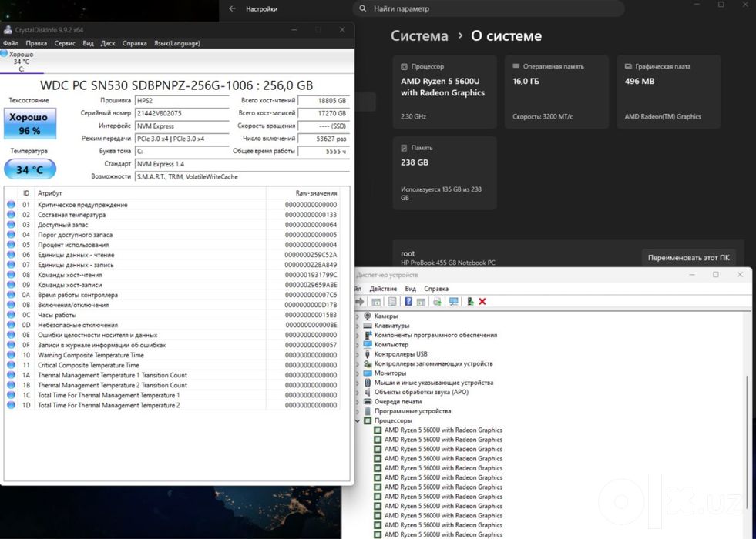Screen dimensions: 756x539
Task: Click the speaker icon beside Объекты обработки звука
Action: (x=368, y=392)
